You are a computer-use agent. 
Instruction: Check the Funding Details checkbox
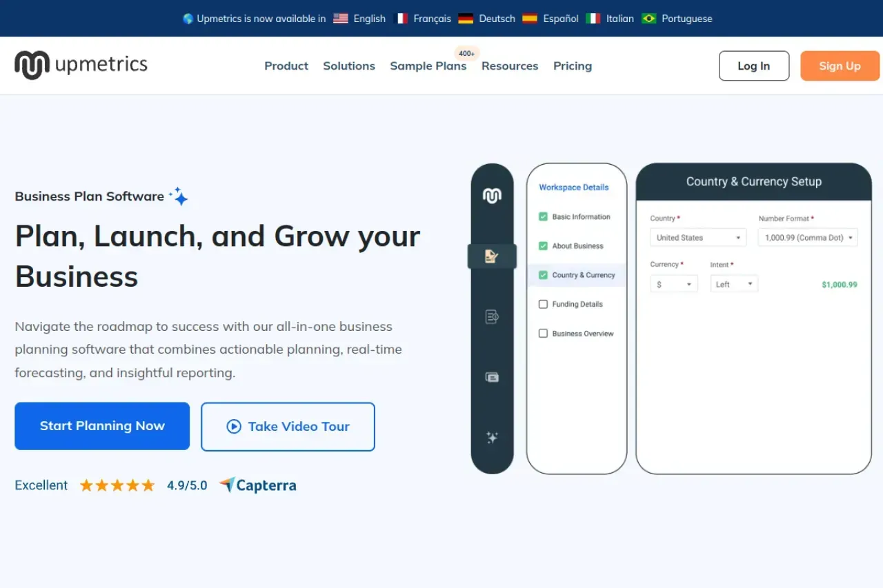pyautogui.click(x=543, y=304)
